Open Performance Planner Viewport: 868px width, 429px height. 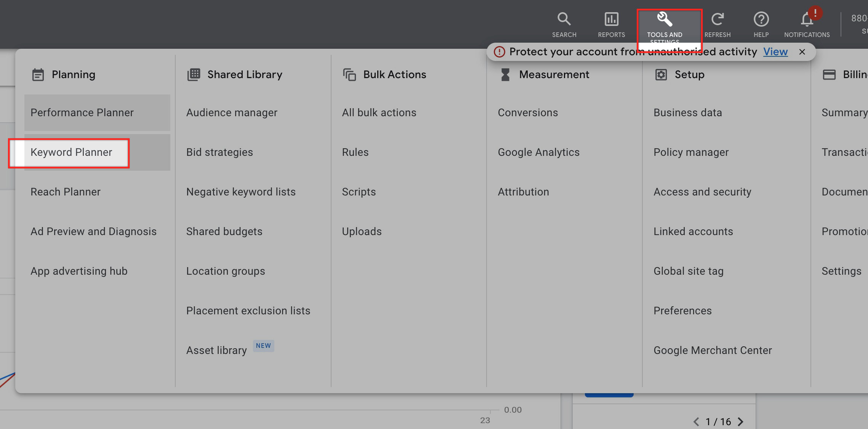(82, 113)
